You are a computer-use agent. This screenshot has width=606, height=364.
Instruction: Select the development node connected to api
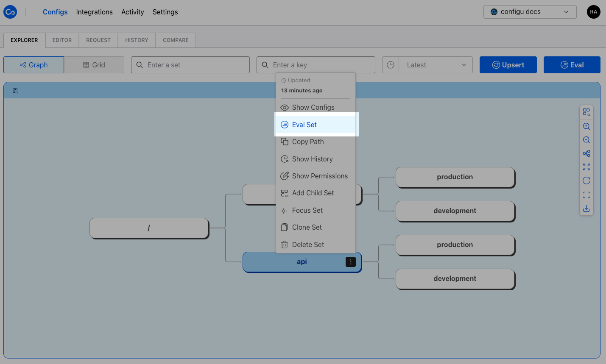455,279
